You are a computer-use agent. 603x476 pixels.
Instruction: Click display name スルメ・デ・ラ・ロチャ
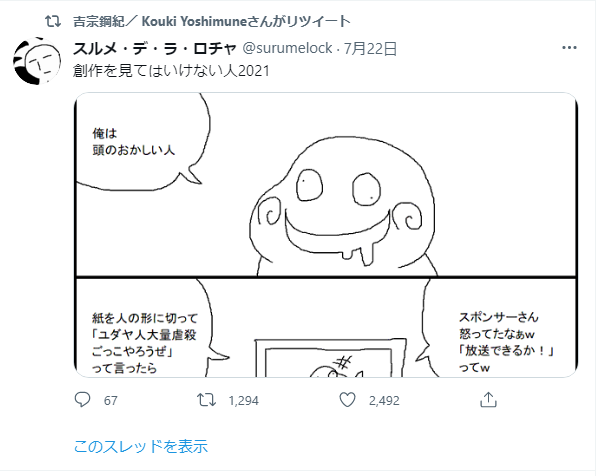[x=155, y=49]
